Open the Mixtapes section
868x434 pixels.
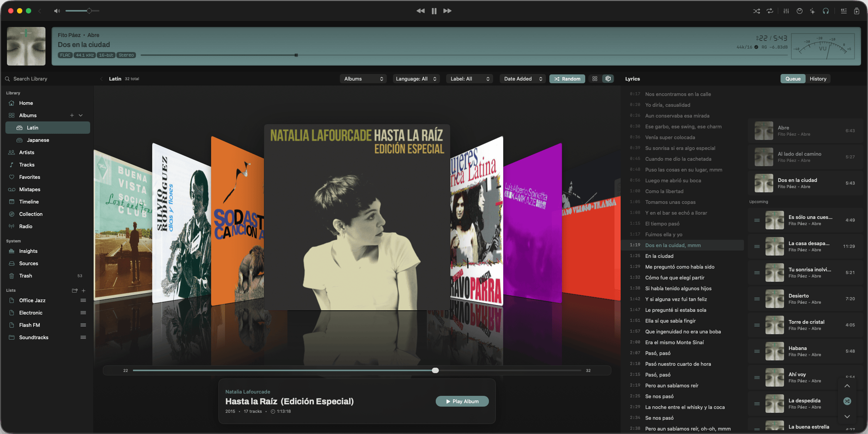click(47, 190)
